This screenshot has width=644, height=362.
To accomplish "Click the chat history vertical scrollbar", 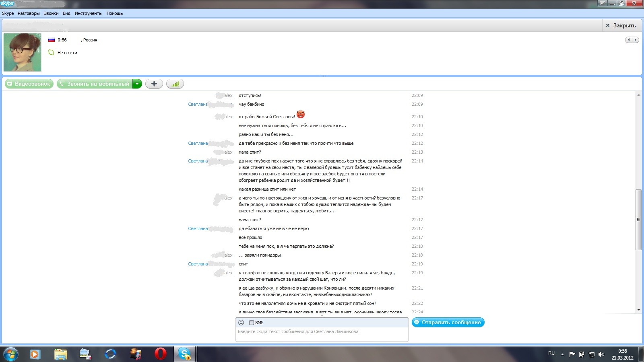I will (x=638, y=219).
